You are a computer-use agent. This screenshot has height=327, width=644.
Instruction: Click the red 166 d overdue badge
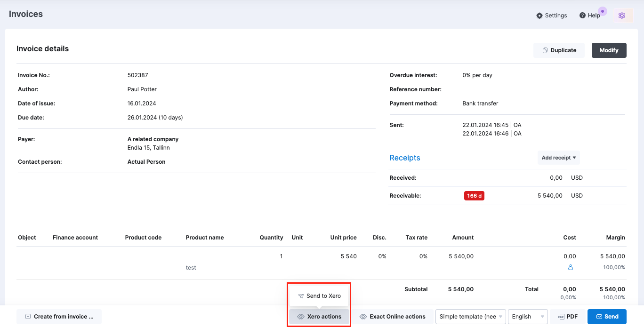(x=474, y=195)
